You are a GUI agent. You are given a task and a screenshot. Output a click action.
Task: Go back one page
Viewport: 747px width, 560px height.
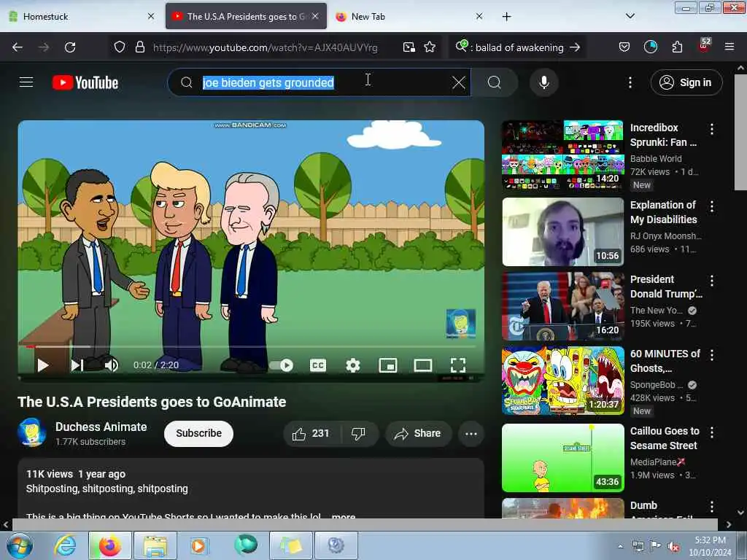pos(18,47)
